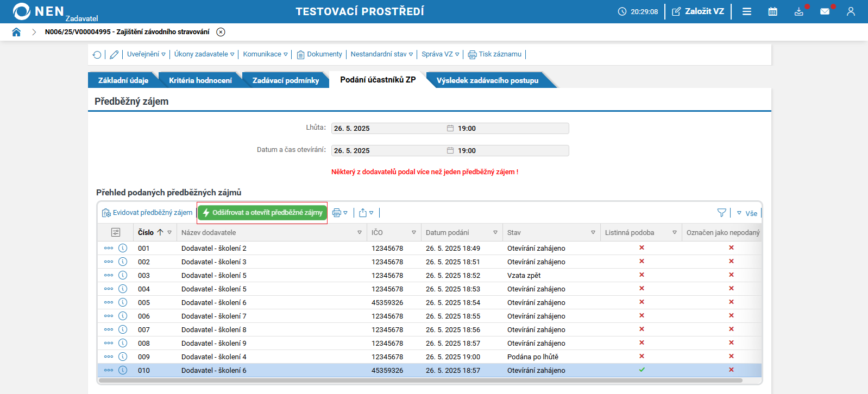Open the row 010 actions menu dots
Viewport: 868px width, 394px height.
click(x=109, y=370)
